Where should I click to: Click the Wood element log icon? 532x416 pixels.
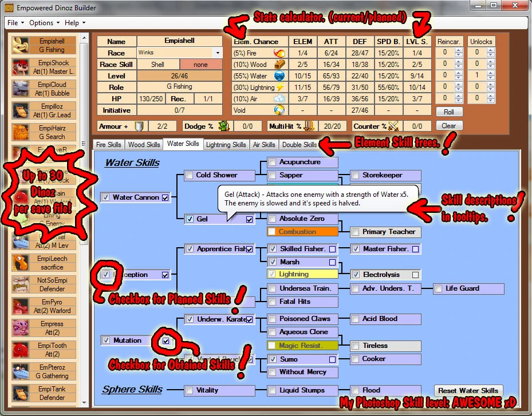pyautogui.click(x=279, y=65)
